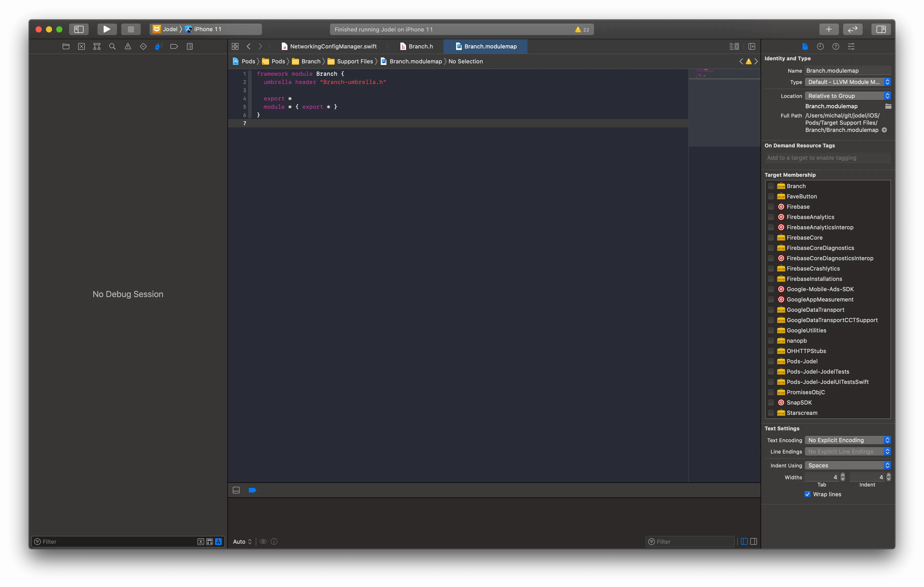924x587 pixels.
Task: Run the Jodel scheme with Play button
Action: pyautogui.click(x=107, y=29)
